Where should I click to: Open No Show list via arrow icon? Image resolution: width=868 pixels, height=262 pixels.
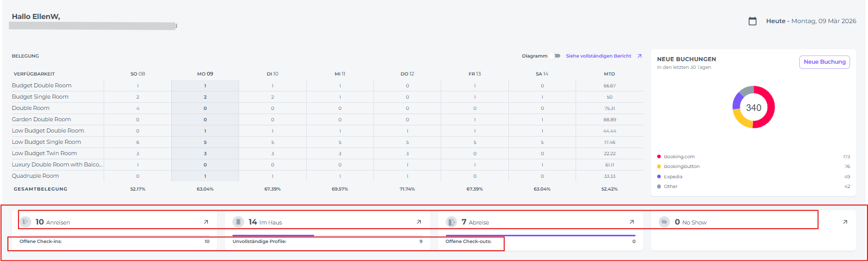coord(845,222)
